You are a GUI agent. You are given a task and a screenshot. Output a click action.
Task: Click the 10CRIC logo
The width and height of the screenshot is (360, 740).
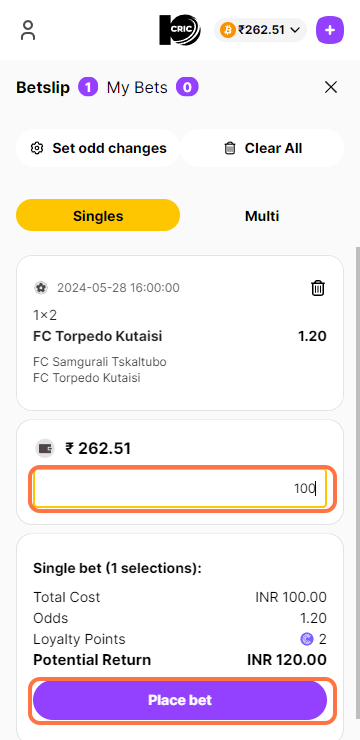click(x=180, y=30)
